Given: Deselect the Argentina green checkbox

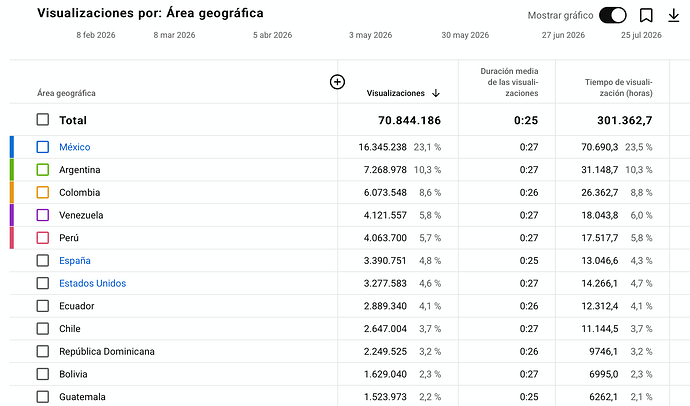Looking at the screenshot, I should point(43,170).
